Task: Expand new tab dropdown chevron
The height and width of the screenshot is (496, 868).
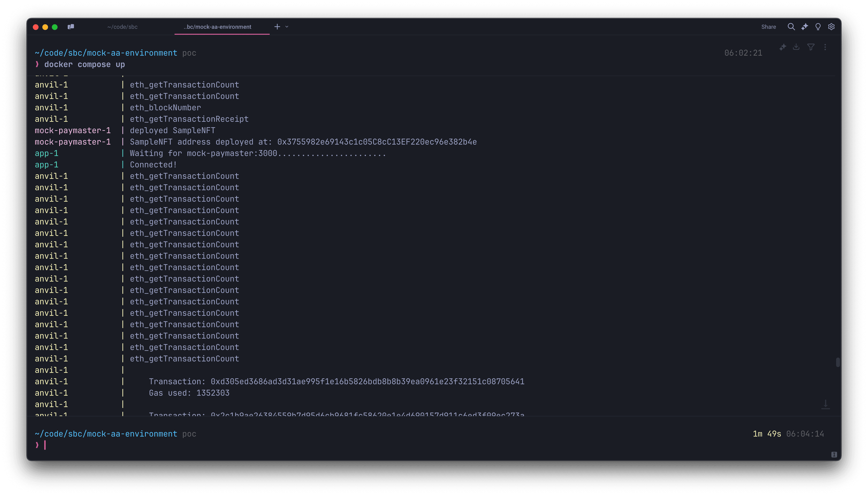Action: [287, 27]
